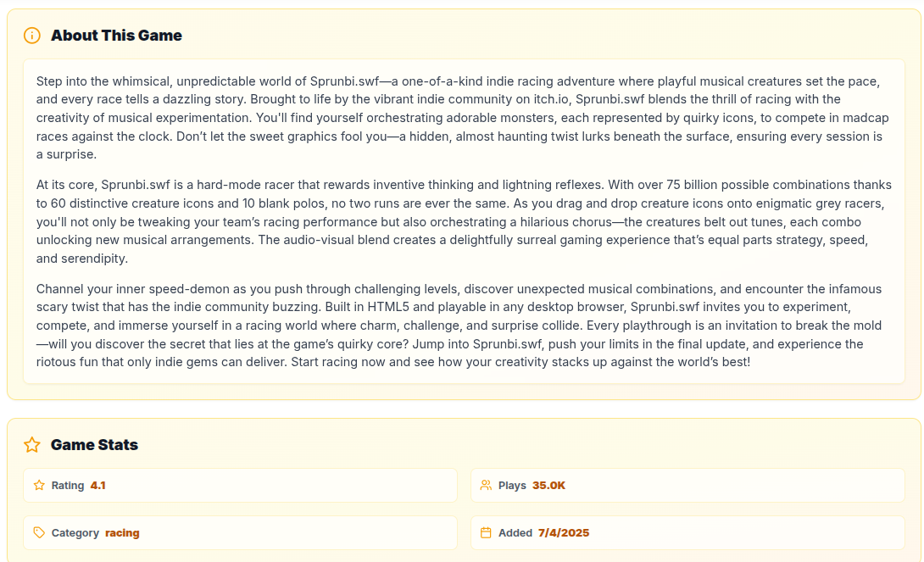Click the calendar icon beside Added
The height and width of the screenshot is (562, 924).
(486, 532)
